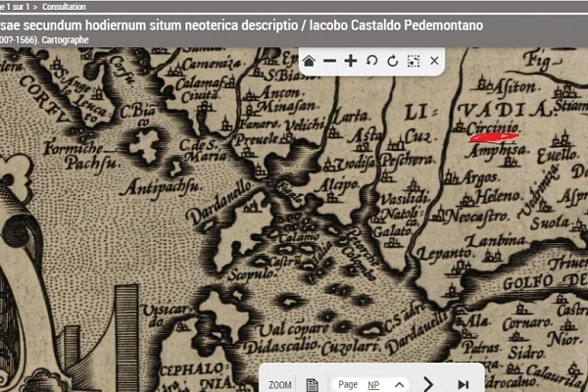Image resolution: width=588 pixels, height=392 pixels.
Task: Zoom in using the plus icon
Action: pyautogui.click(x=351, y=61)
